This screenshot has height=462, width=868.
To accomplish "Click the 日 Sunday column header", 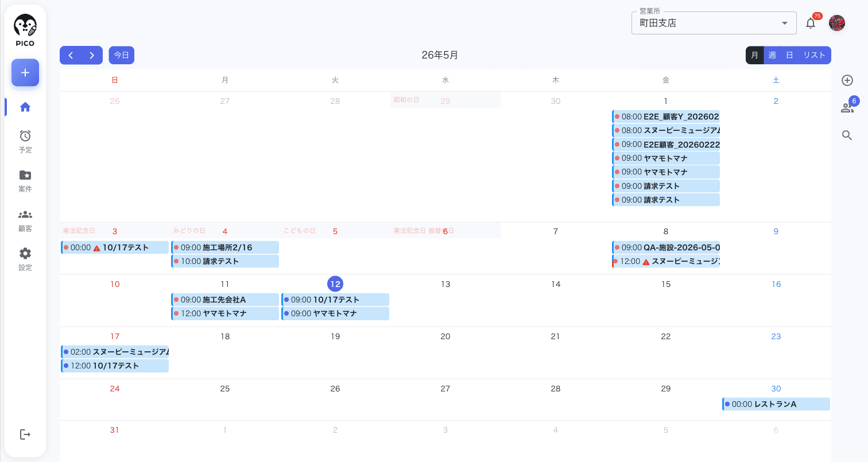I will [115, 80].
